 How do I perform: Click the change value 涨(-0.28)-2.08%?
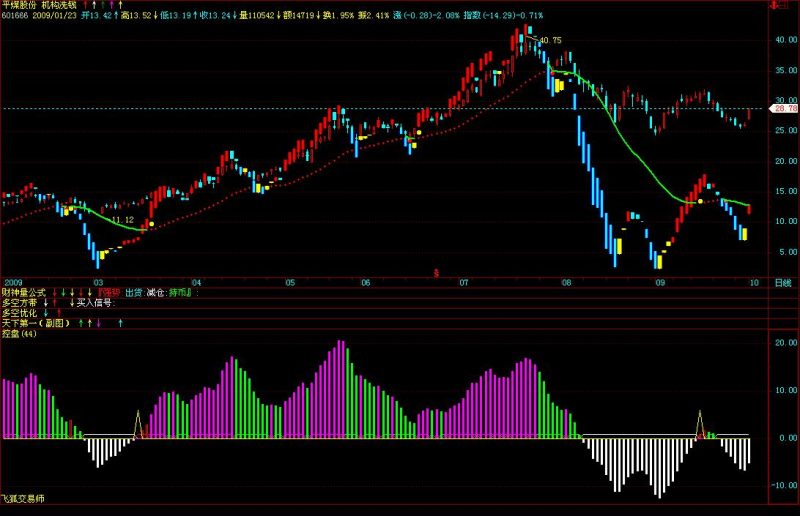point(426,15)
